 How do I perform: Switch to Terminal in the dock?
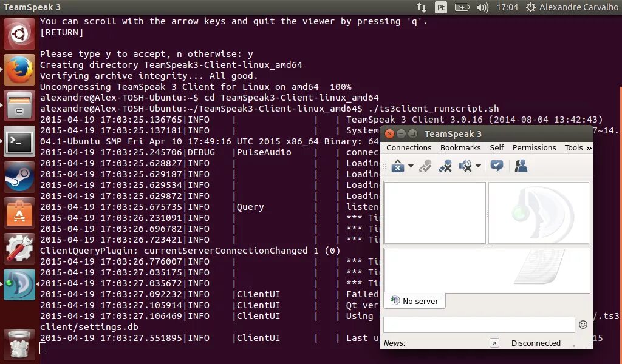(19, 141)
